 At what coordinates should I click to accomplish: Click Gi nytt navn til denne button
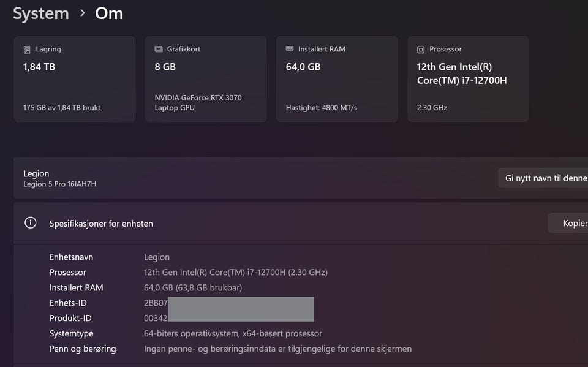tap(545, 178)
